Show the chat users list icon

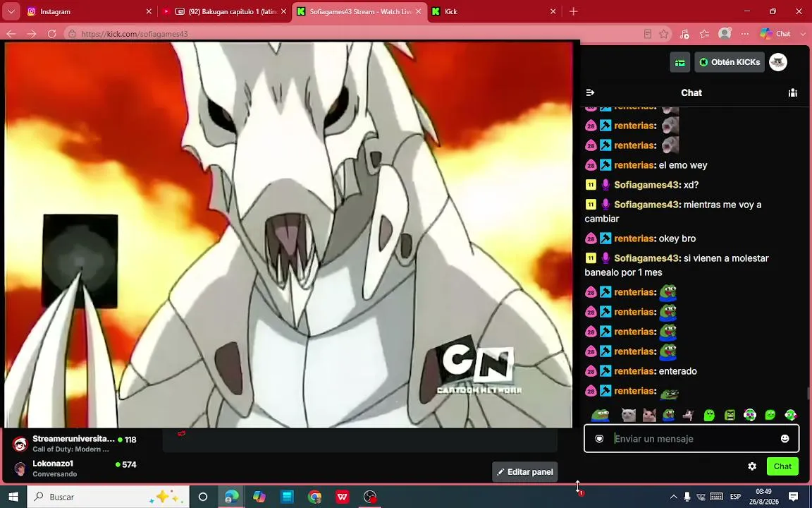click(793, 92)
